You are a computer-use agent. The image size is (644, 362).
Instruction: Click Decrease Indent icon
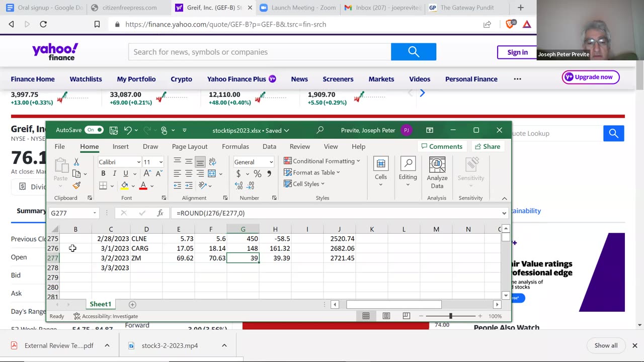click(177, 186)
